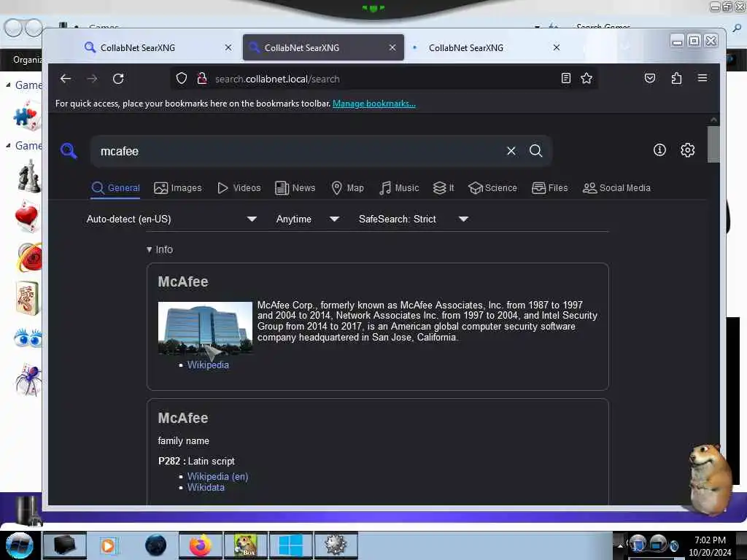Open Wikipedia (en) link for family name
747x560 pixels.
217,476
